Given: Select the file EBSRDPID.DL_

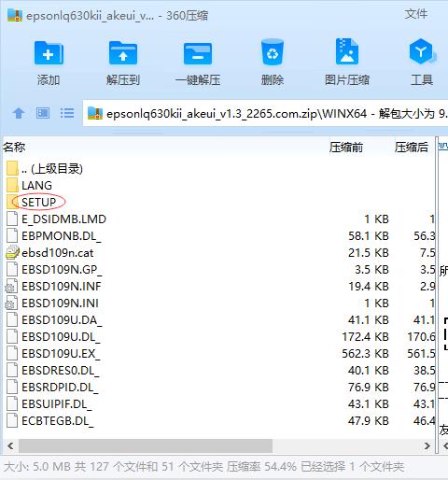Looking at the screenshot, I should pos(60,388).
